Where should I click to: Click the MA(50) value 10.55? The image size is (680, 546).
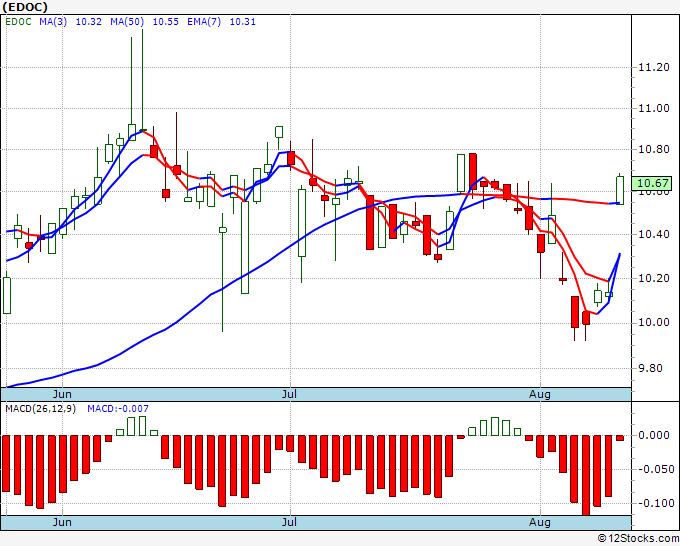coord(165,22)
